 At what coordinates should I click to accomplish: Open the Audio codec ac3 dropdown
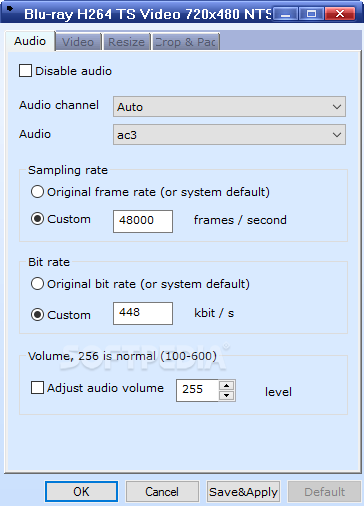click(x=229, y=135)
